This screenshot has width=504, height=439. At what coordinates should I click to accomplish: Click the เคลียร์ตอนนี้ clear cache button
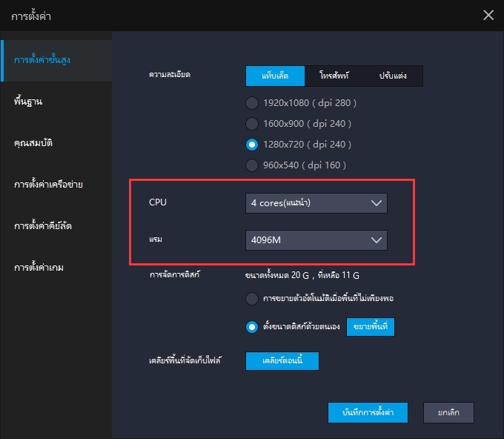282,360
